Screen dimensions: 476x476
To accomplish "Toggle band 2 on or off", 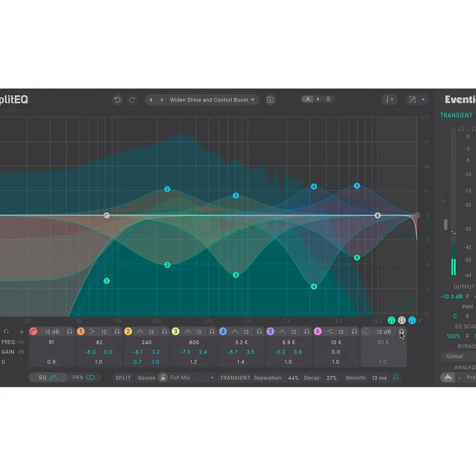I will 128,332.
